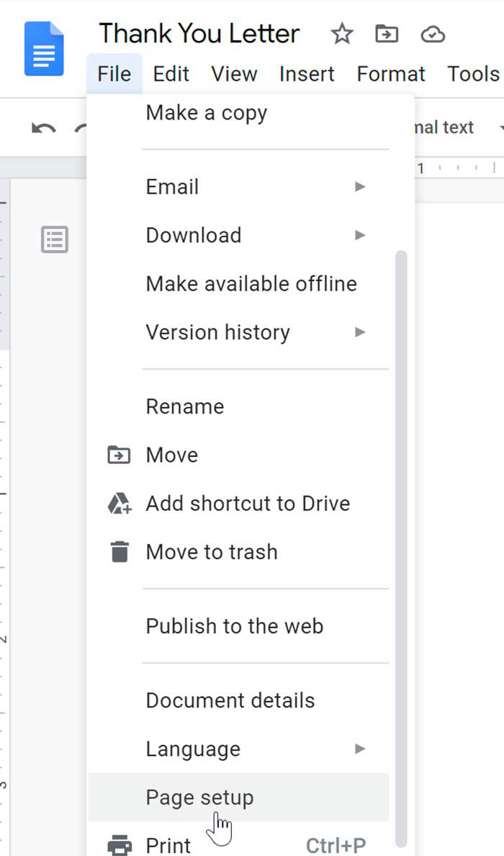Choose Publish to the web
Image resolution: width=504 pixels, height=856 pixels.
click(233, 626)
